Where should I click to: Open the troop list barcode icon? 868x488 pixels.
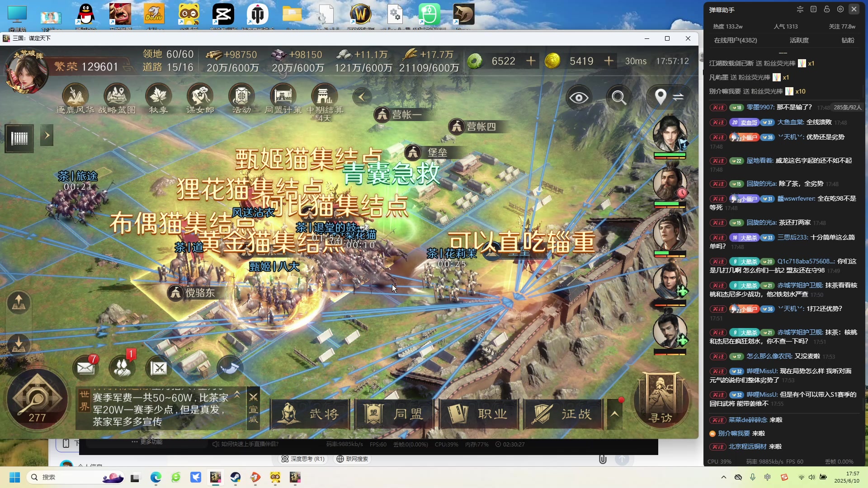point(19,138)
